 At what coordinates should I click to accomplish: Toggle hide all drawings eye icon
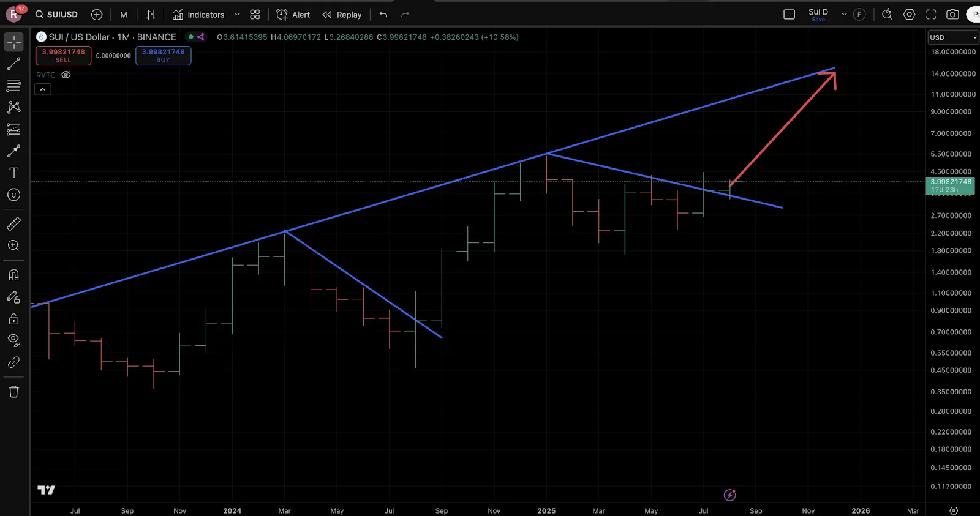click(x=13, y=340)
